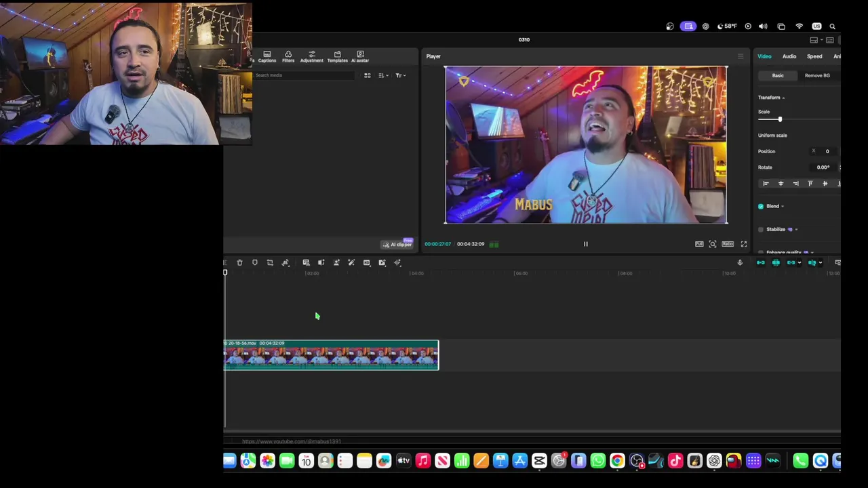Image resolution: width=868 pixels, height=488 pixels.
Task: Select the Basic sub-tab
Action: tap(778, 76)
